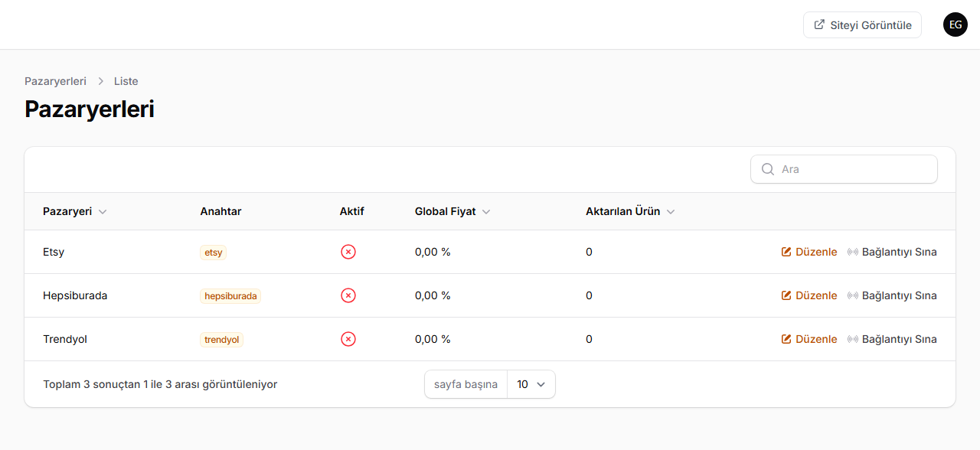Click the signal icon in Hepsiburada row
980x450 pixels.
coord(853,295)
